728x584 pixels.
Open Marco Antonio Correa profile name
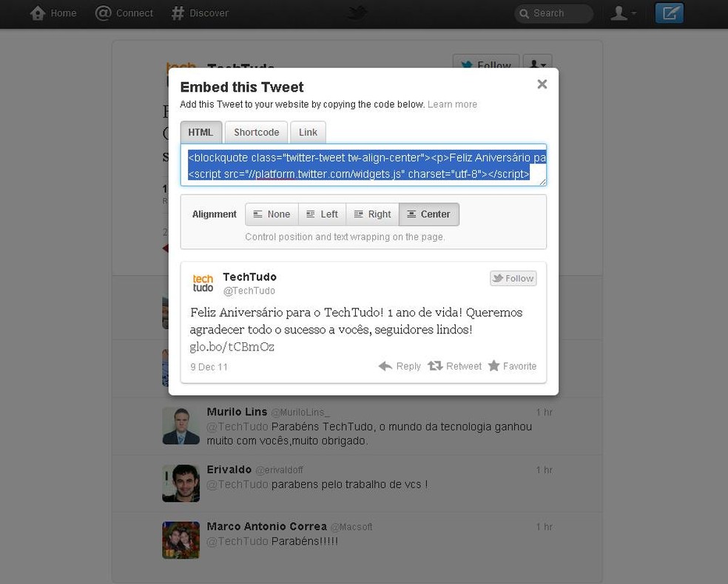click(266, 526)
